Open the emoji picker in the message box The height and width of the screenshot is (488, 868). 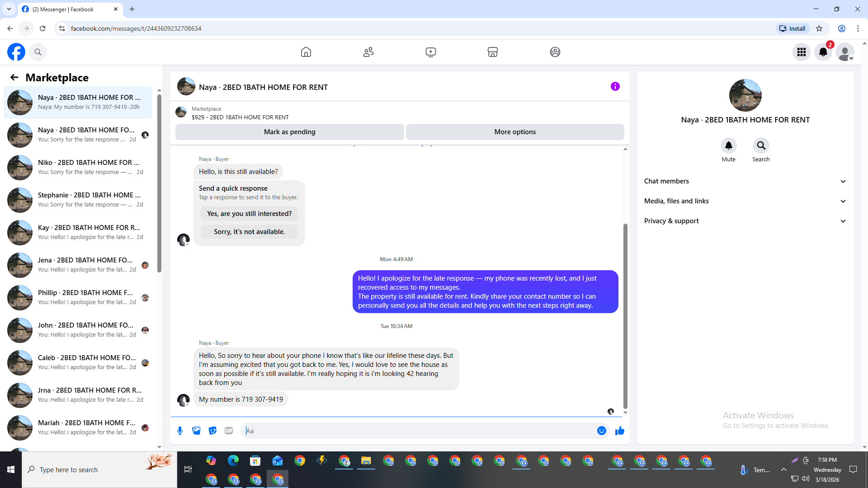click(601, 431)
